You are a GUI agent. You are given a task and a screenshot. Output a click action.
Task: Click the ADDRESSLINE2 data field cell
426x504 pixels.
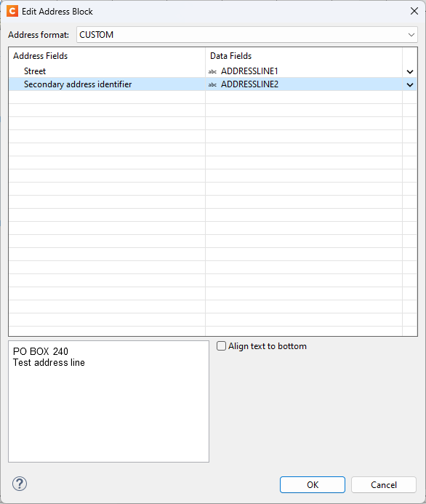[x=304, y=84]
